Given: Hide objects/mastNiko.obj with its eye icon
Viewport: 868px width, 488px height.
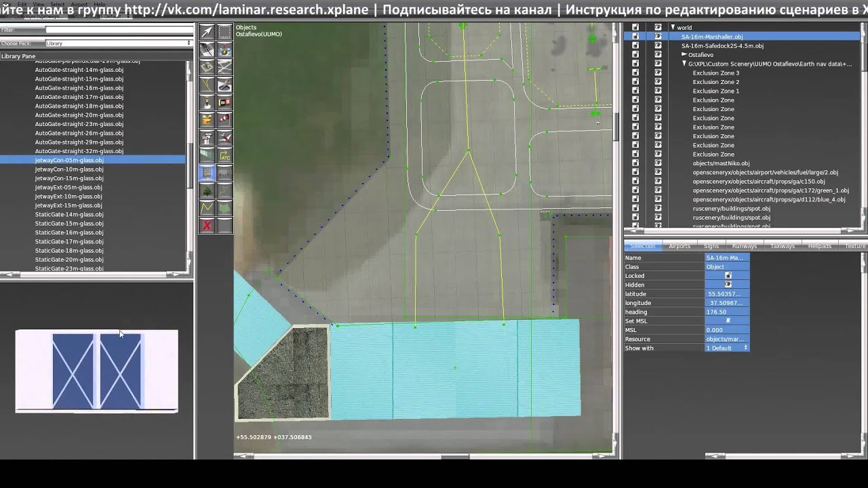Looking at the screenshot, I should click(x=658, y=163).
